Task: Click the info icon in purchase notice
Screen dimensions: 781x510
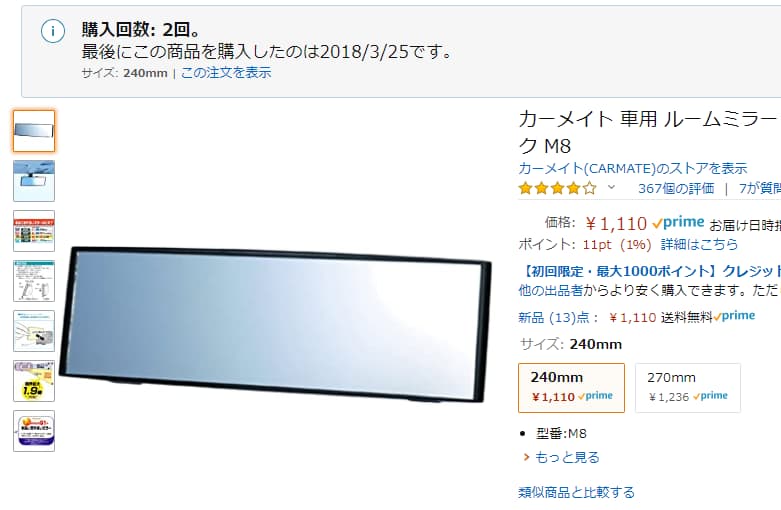Action: pyautogui.click(x=53, y=31)
